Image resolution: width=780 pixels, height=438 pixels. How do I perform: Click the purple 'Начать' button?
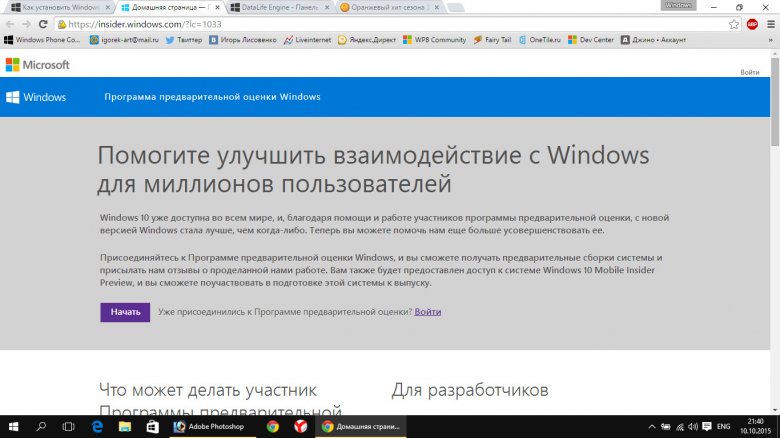(x=125, y=312)
